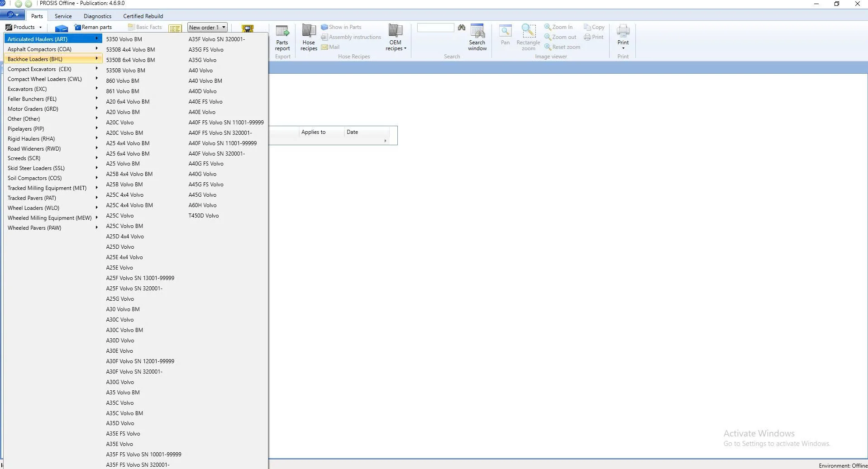Screen dimensions: 868x469
Task: Expand Motor Graders (GRD) submenu
Action: (53, 109)
